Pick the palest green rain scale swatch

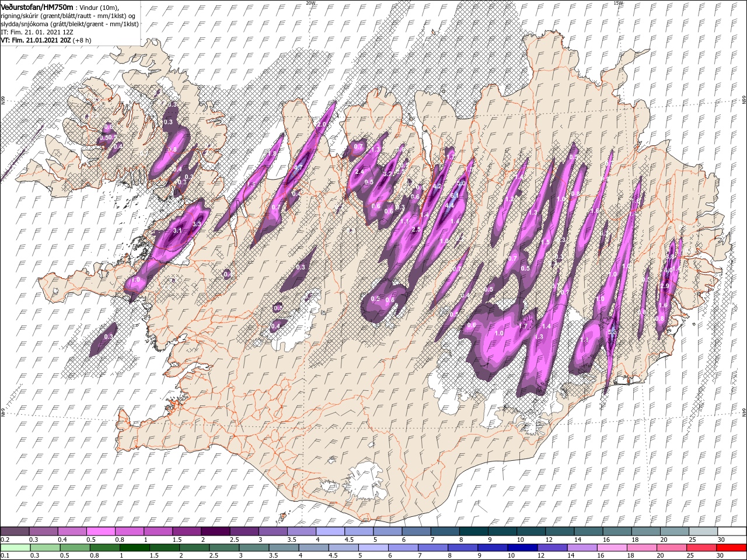pyautogui.click(x=15, y=548)
